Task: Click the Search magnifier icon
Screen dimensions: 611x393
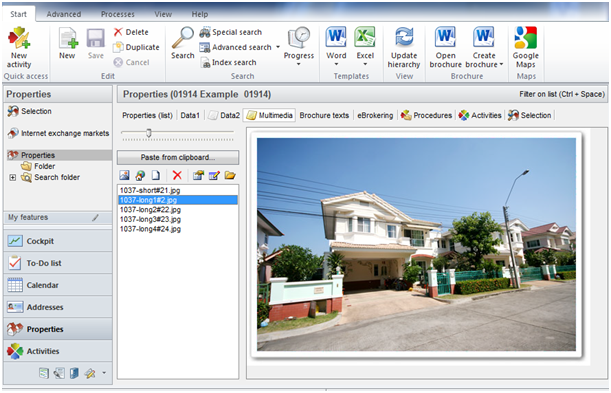Action: tap(182, 38)
